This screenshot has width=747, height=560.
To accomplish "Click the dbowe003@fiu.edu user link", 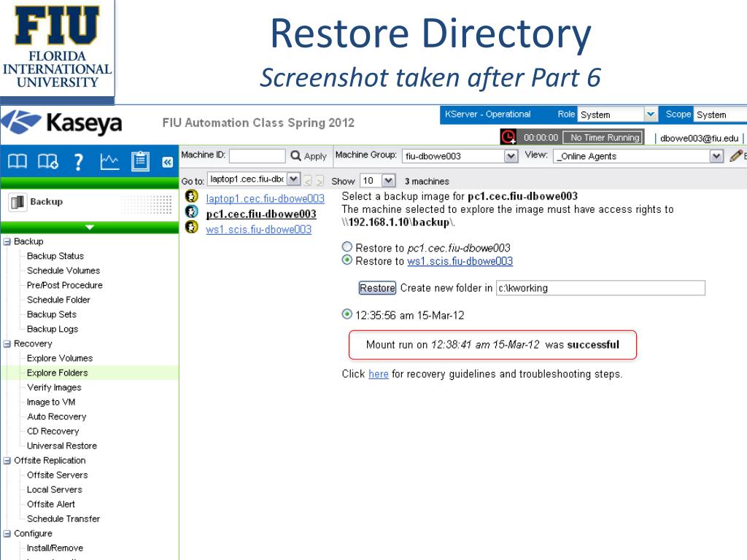I will [x=700, y=139].
